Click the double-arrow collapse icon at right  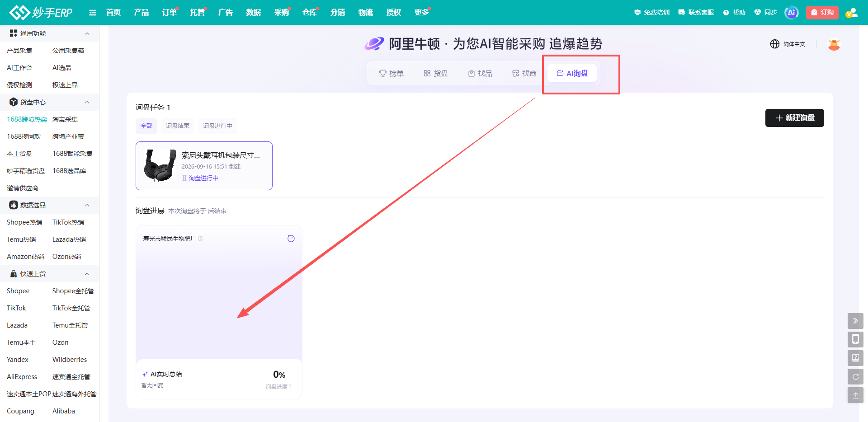point(855,321)
